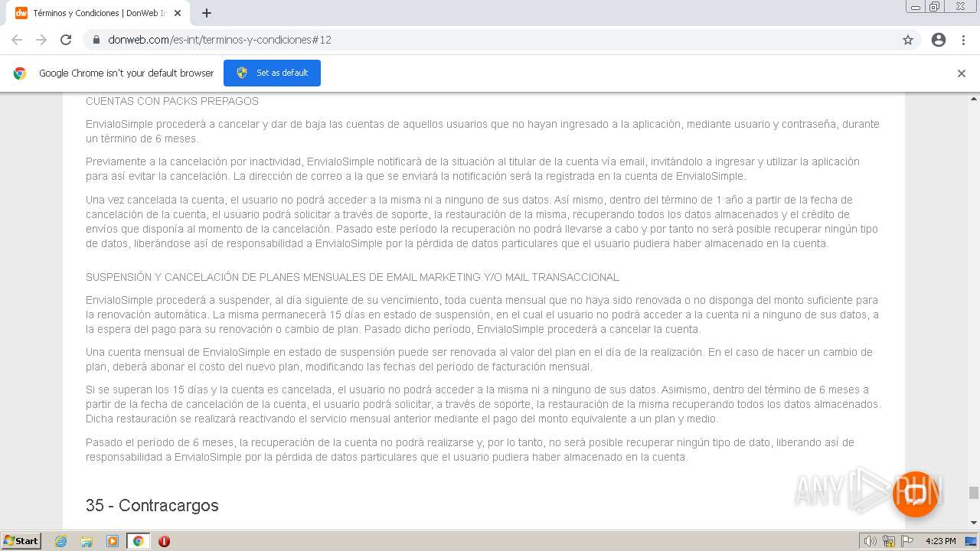
Task: Open a new tab with the plus button
Action: coord(206,13)
